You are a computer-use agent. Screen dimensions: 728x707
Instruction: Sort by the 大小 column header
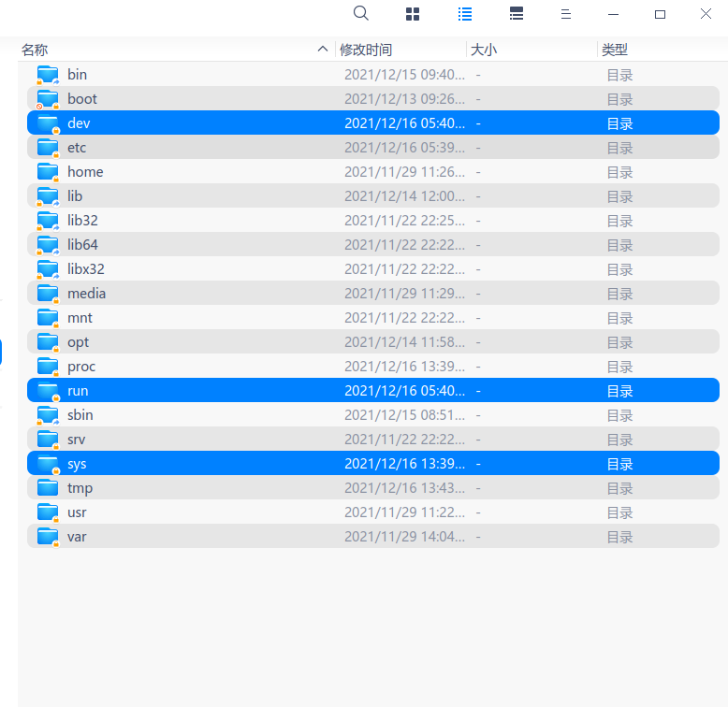484,50
